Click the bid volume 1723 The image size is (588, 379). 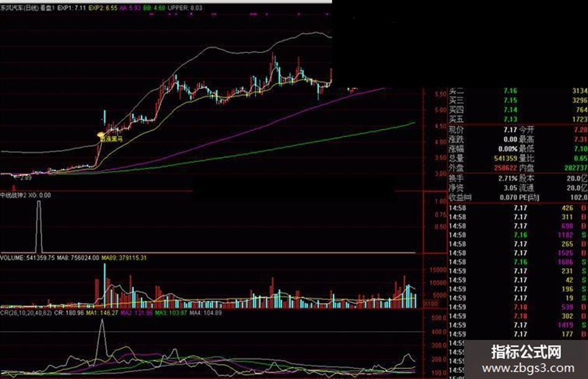pos(580,119)
